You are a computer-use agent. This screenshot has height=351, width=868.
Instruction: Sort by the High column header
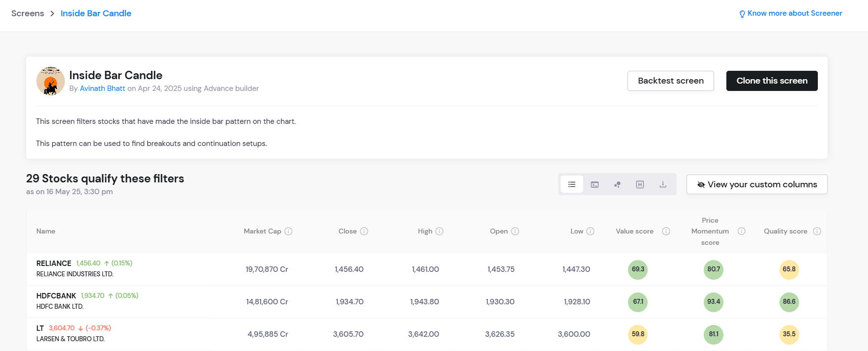(x=425, y=231)
